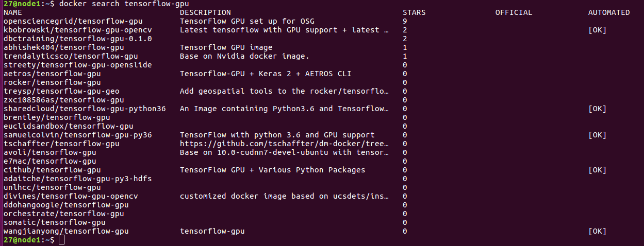644x246 pixels.
Task: Click the OFFICIAL column header
Action: (514, 12)
